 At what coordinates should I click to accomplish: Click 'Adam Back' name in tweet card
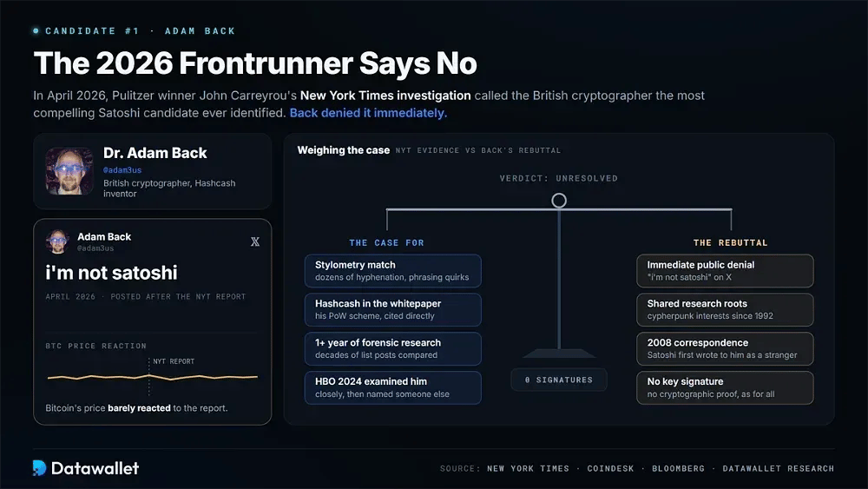pyautogui.click(x=104, y=236)
